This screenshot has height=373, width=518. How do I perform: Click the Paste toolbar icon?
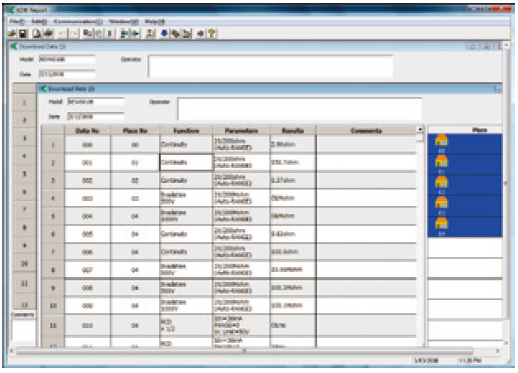(x=99, y=33)
